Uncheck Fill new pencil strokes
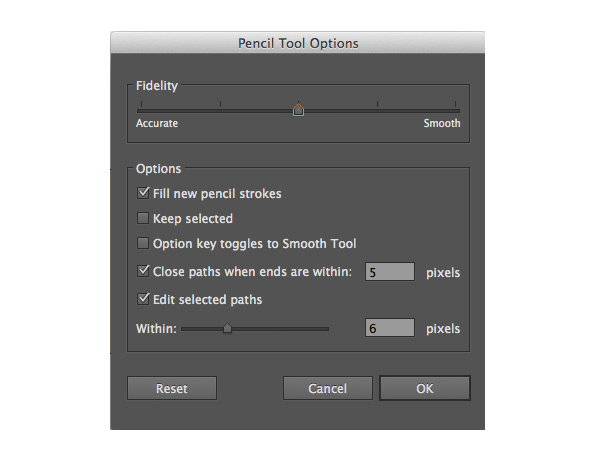This screenshot has height=466, width=600. coord(142,193)
